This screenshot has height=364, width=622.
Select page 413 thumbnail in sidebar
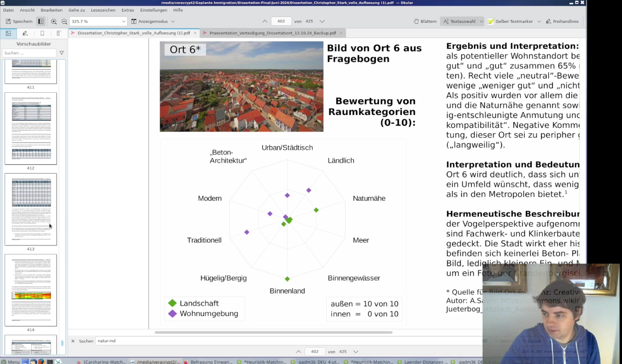click(31, 209)
